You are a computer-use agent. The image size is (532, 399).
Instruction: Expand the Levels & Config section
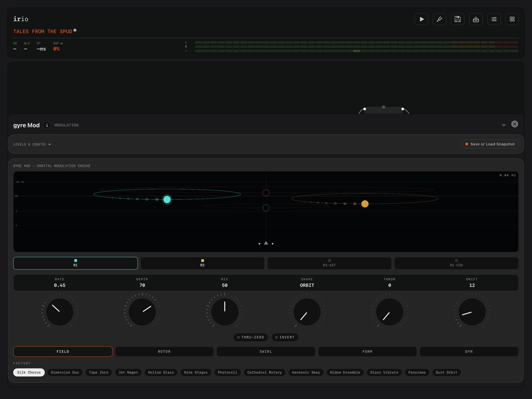tap(32, 144)
